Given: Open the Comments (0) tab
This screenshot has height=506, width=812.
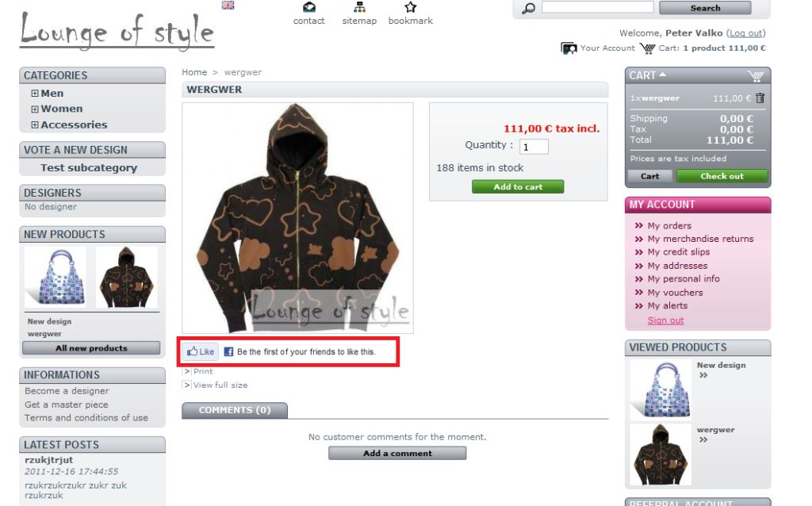Looking at the screenshot, I should pos(235,410).
